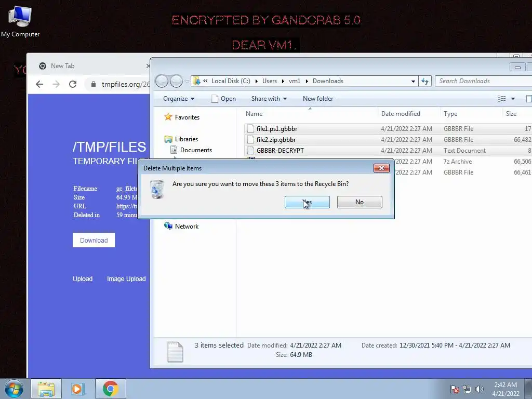Open recent locations dropdown beside Explorer nav arrows
Image resolution: width=532 pixels, height=399 pixels.
[x=187, y=81]
